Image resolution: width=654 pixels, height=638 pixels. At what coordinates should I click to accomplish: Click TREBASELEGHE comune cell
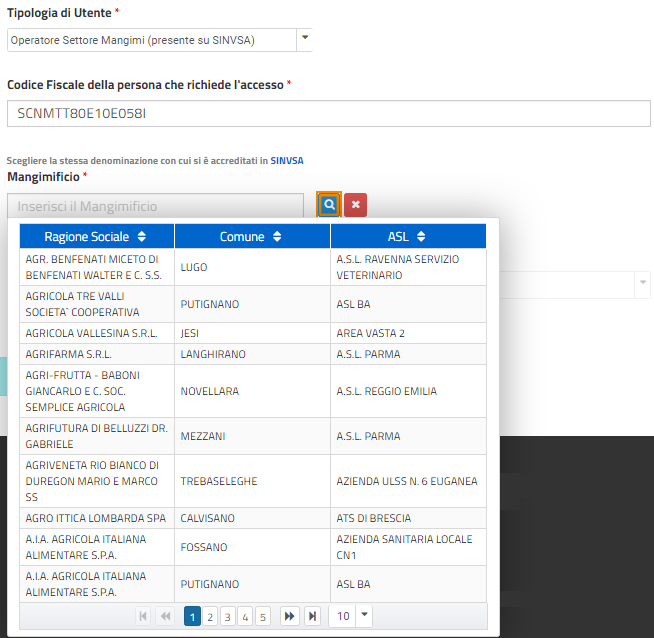(252, 481)
